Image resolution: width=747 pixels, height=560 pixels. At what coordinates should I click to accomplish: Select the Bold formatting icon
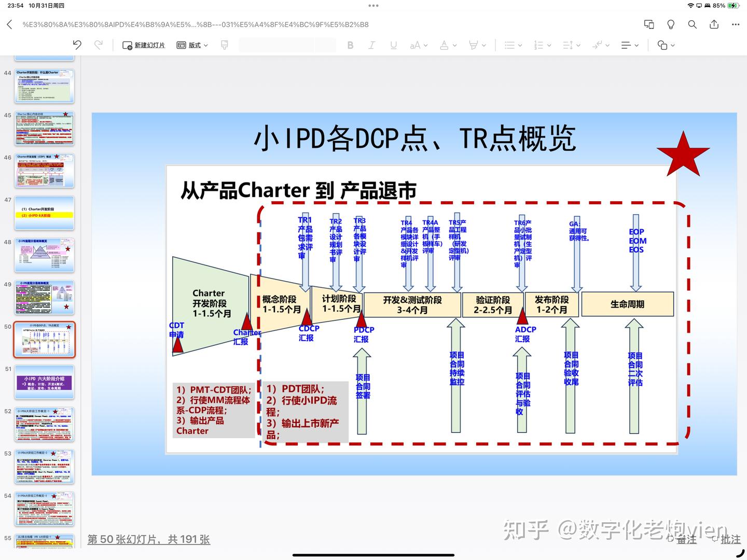[x=351, y=45]
